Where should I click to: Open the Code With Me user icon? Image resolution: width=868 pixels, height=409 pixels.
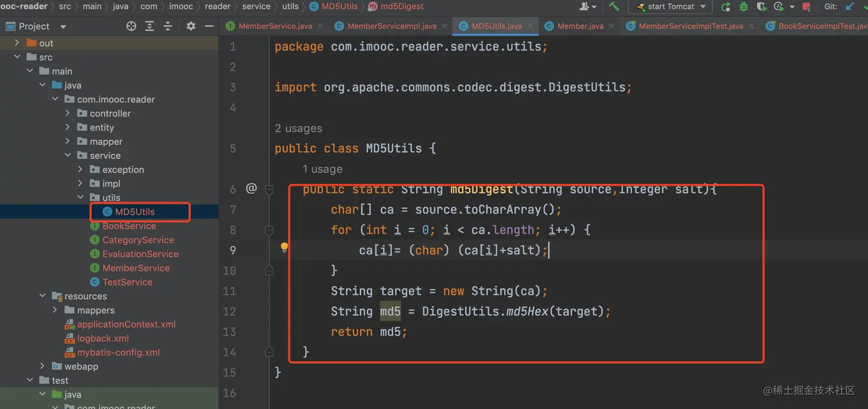point(588,6)
